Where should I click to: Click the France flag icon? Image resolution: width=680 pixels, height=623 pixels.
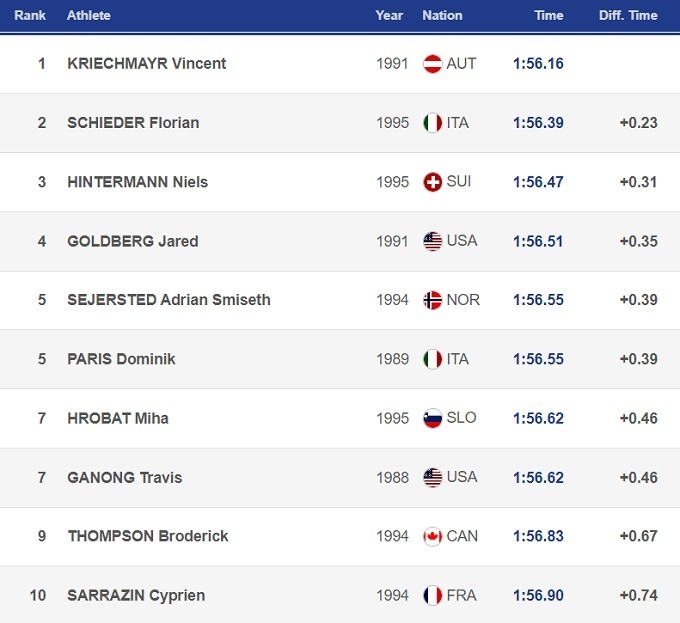point(433,595)
